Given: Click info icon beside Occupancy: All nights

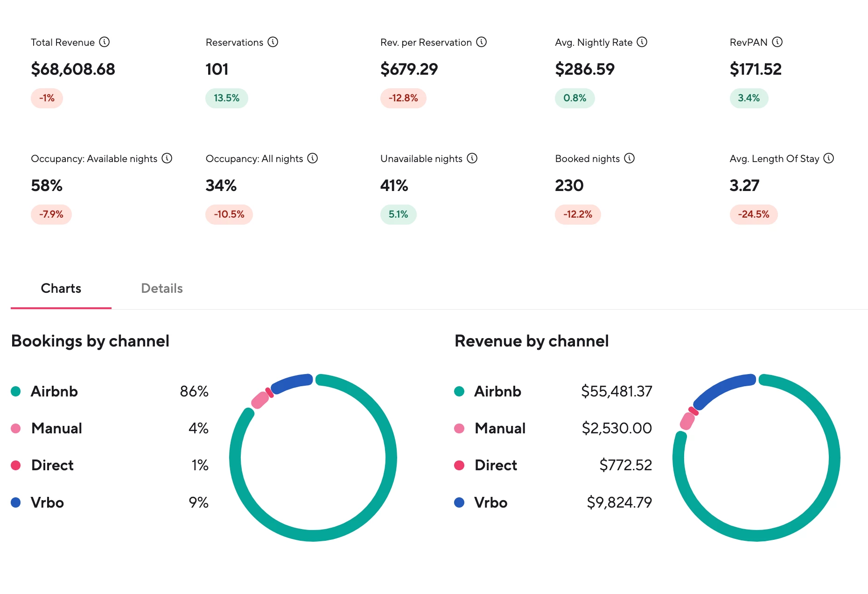Looking at the screenshot, I should (x=313, y=158).
